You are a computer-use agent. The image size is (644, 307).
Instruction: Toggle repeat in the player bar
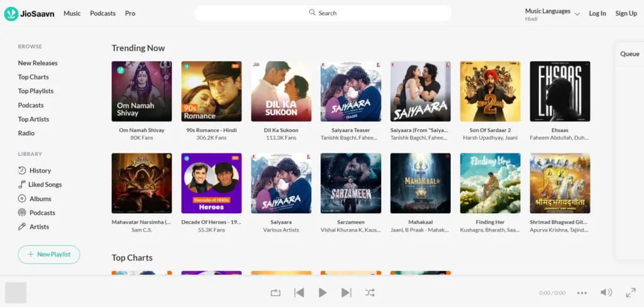(x=275, y=293)
